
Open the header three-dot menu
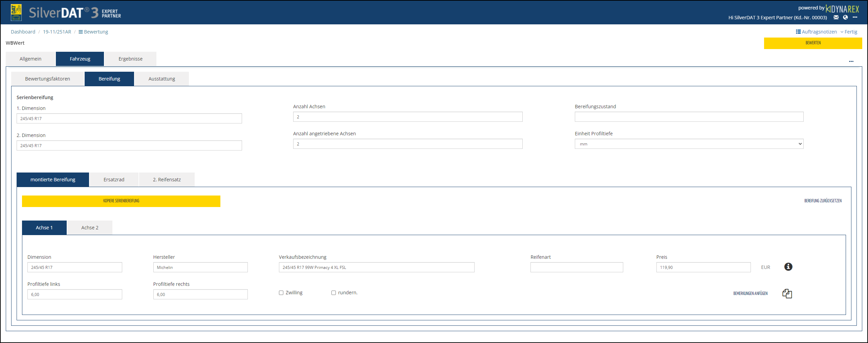855,17
